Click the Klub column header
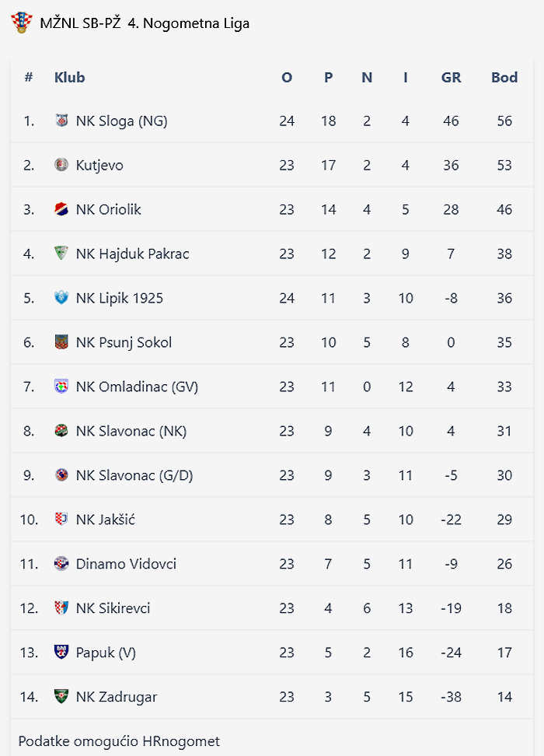 point(69,77)
